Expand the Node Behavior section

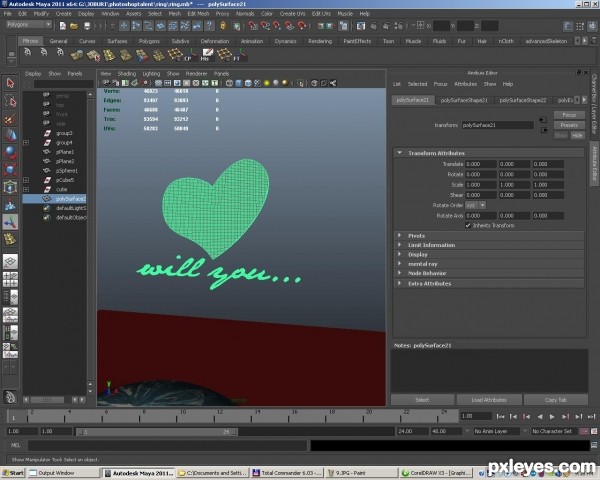coord(399,273)
